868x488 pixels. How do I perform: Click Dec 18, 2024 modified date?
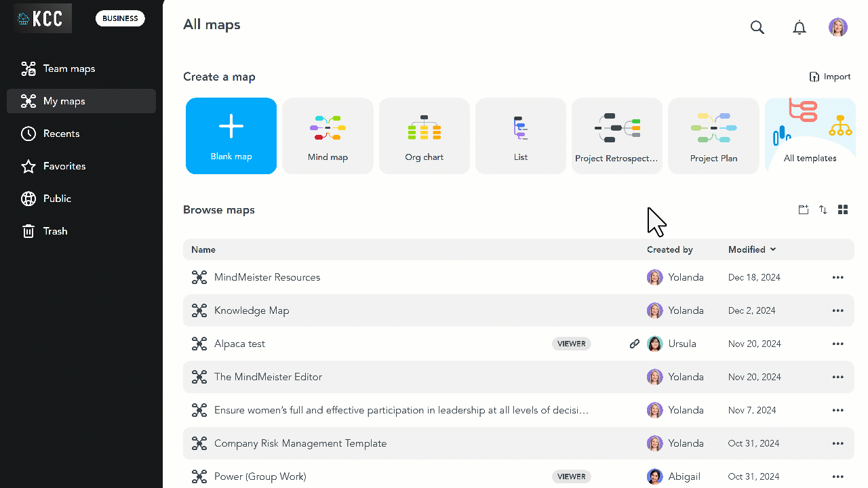click(x=754, y=277)
